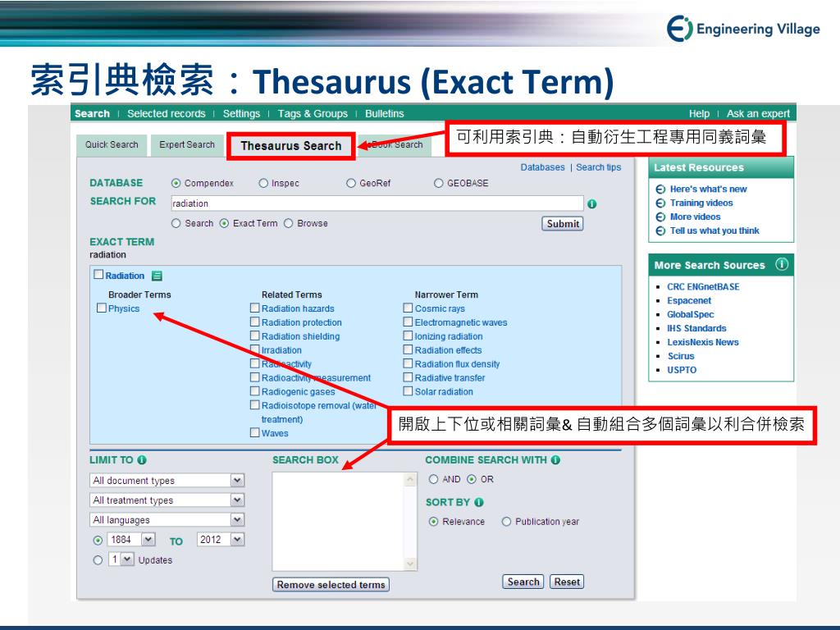Click the Search For text field
Viewport: 840px width, 630px height.
point(377,203)
